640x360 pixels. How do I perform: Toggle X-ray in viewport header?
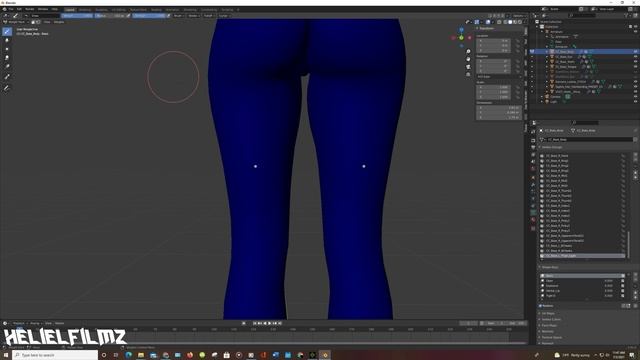click(499, 22)
